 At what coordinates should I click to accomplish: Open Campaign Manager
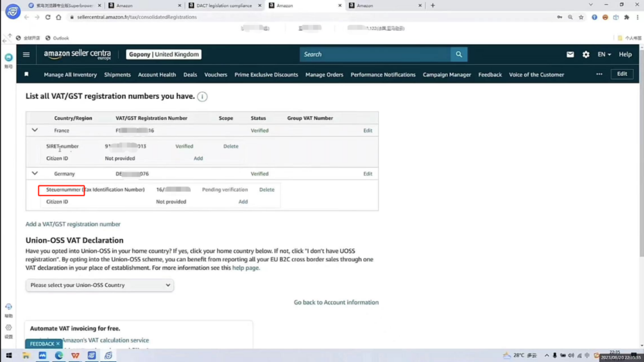[x=447, y=75]
